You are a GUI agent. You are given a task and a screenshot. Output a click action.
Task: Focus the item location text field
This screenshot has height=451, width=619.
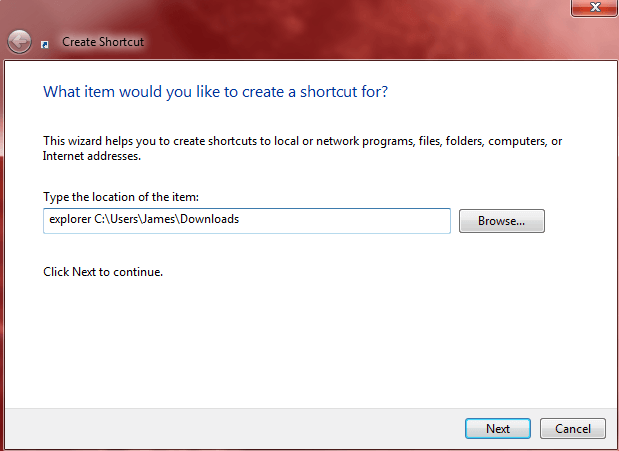pyautogui.click(x=247, y=221)
